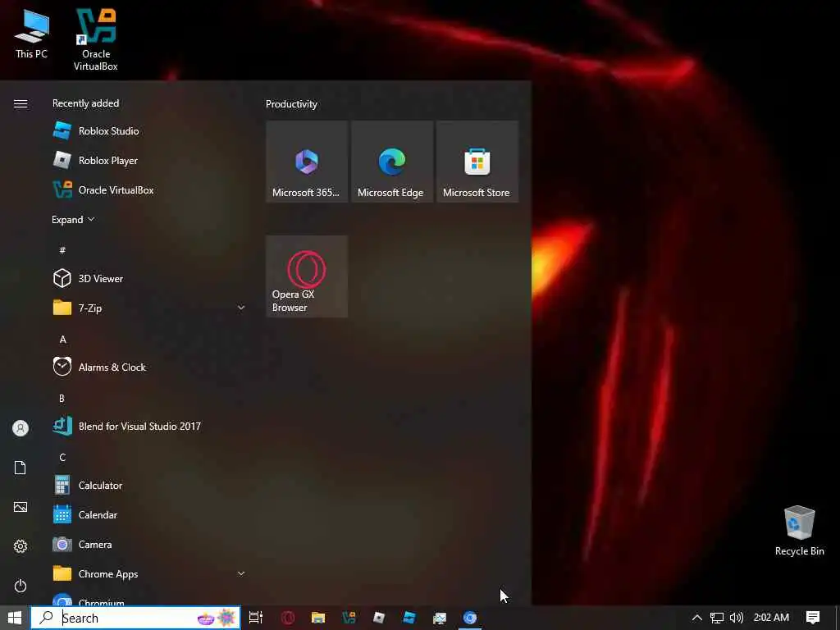Click the hamburger menu in Start

click(x=21, y=103)
